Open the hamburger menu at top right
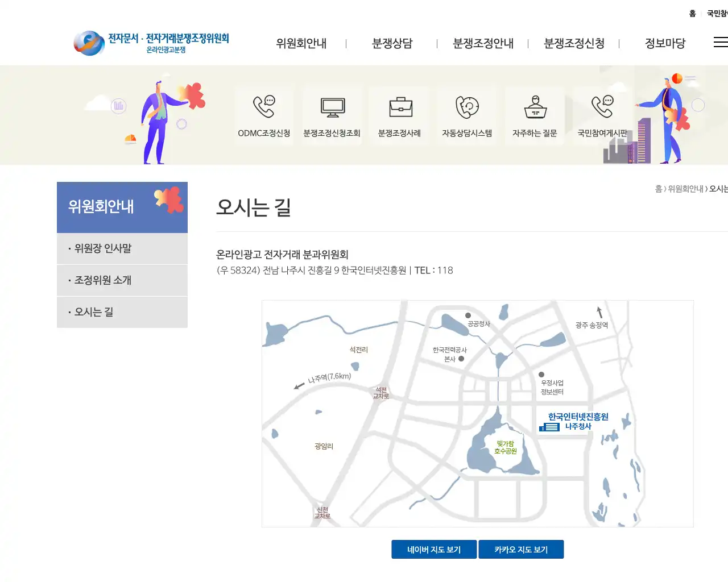728x582 pixels. pos(720,42)
